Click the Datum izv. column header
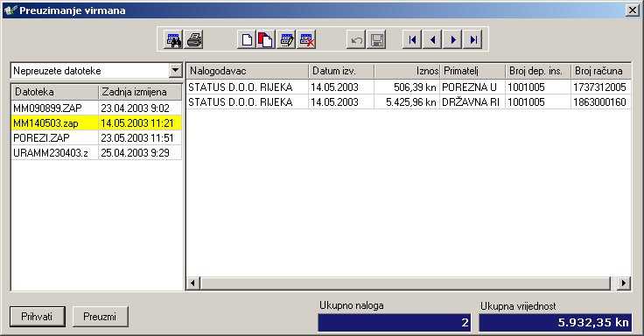644x336 pixels. coord(341,71)
